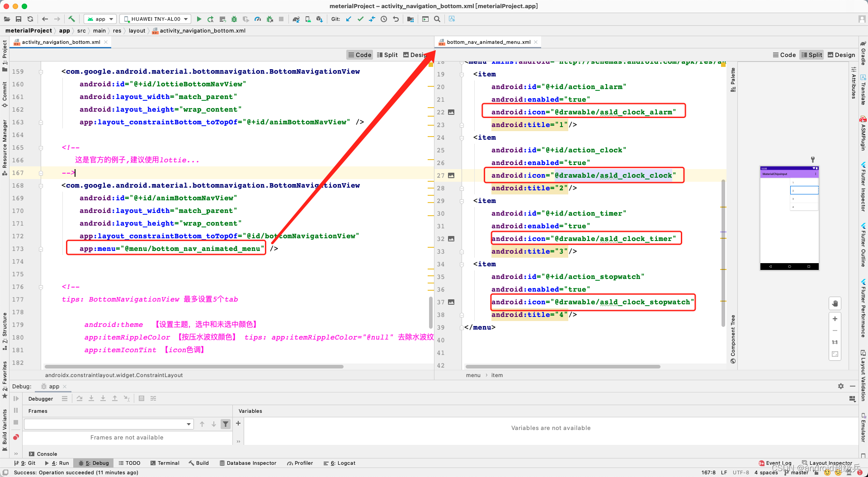This screenshot has height=477, width=868.
Task: Expand hidden debug toolbar actions chevron
Action: 16,453
